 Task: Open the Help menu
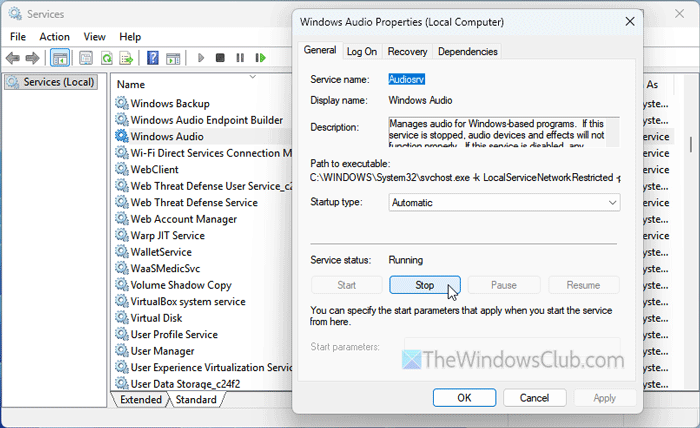click(x=130, y=37)
